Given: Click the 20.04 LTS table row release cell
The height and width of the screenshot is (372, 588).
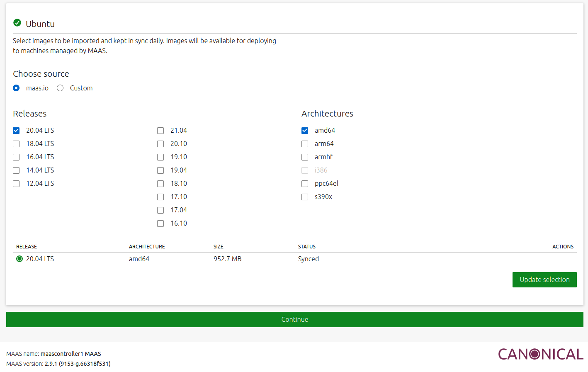Looking at the screenshot, I should 40,259.
